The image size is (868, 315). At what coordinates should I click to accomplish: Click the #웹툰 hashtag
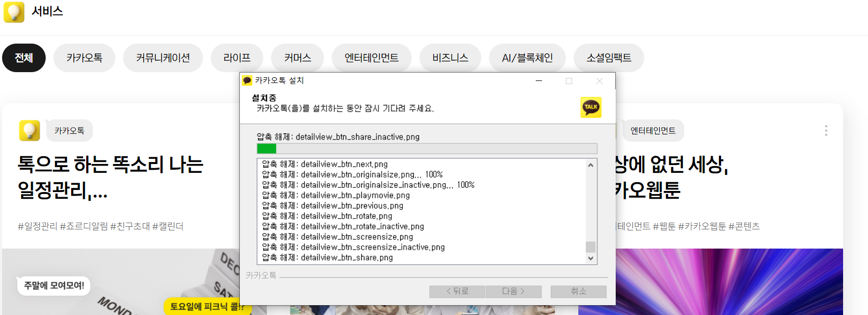tap(664, 226)
